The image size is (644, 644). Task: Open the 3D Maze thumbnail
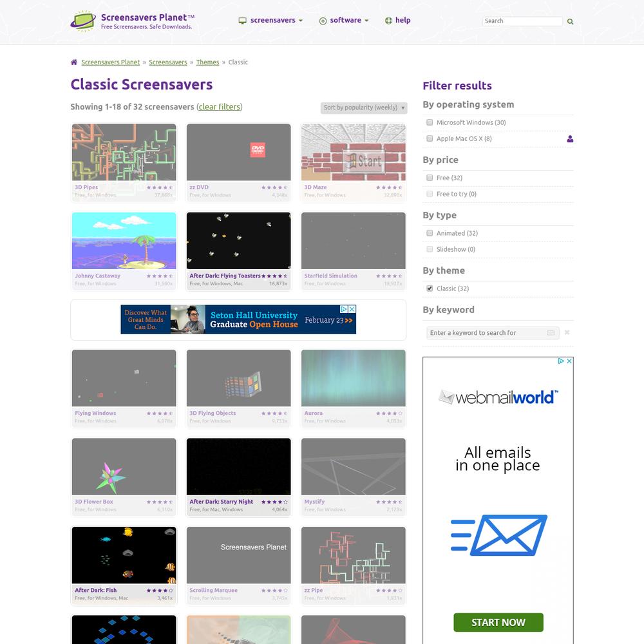pyautogui.click(x=353, y=152)
